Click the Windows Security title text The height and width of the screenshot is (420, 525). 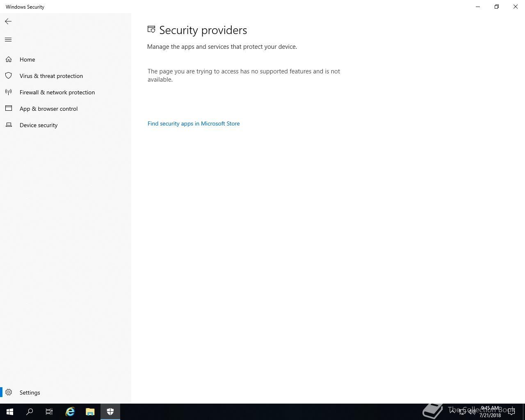(25, 7)
